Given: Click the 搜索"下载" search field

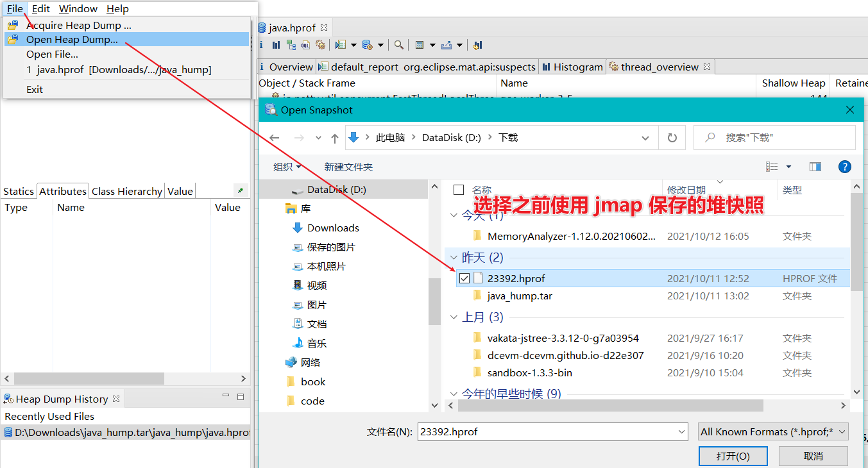Looking at the screenshot, I should tap(774, 138).
